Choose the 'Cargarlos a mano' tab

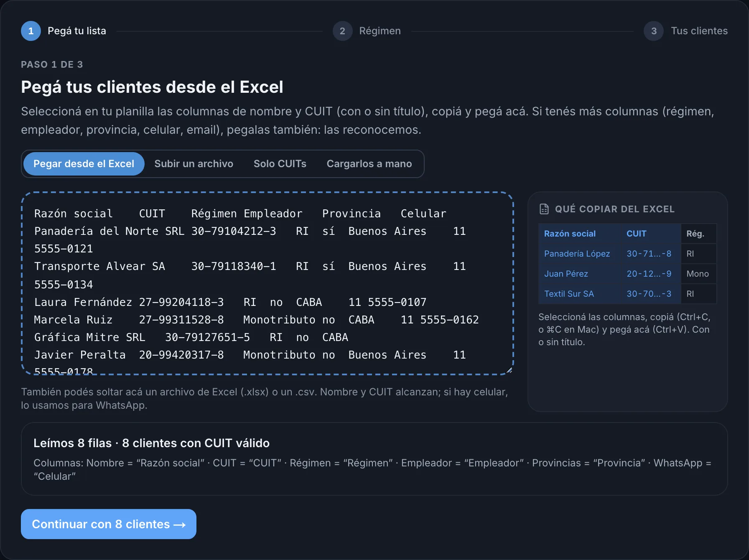coord(369,164)
